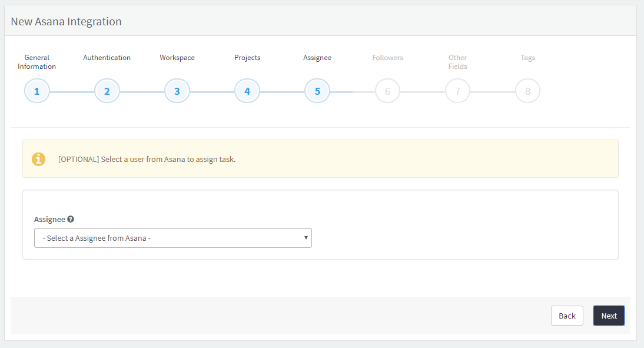Click the OPTIONAL select a user notice text
The image size is (644, 348).
pos(147,160)
